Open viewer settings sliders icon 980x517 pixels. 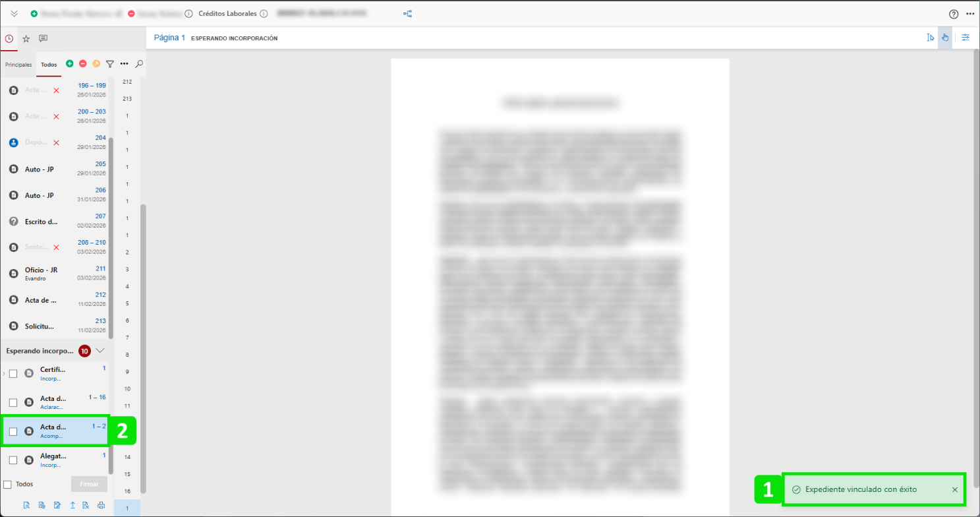[x=966, y=38]
